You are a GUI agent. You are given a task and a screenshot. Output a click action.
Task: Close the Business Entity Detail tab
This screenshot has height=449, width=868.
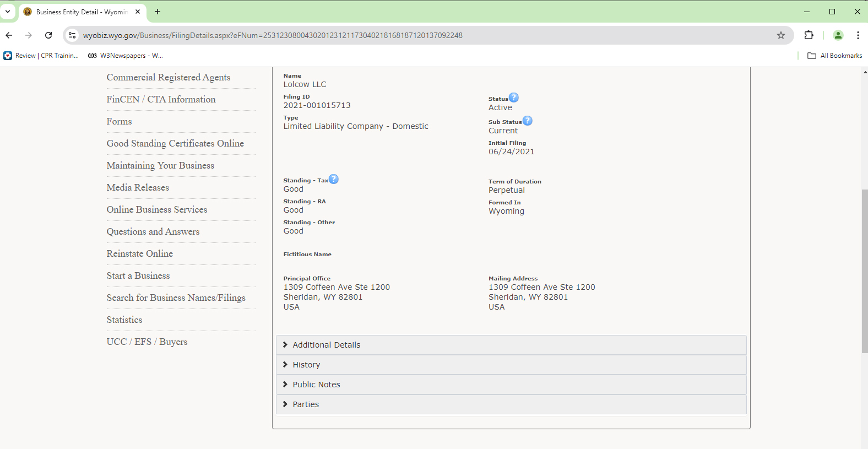pyautogui.click(x=138, y=12)
